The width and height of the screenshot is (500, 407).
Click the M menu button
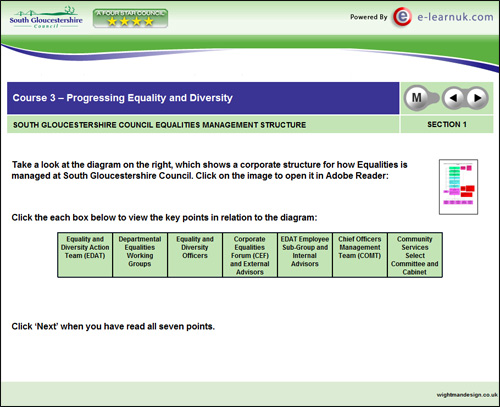[417, 98]
